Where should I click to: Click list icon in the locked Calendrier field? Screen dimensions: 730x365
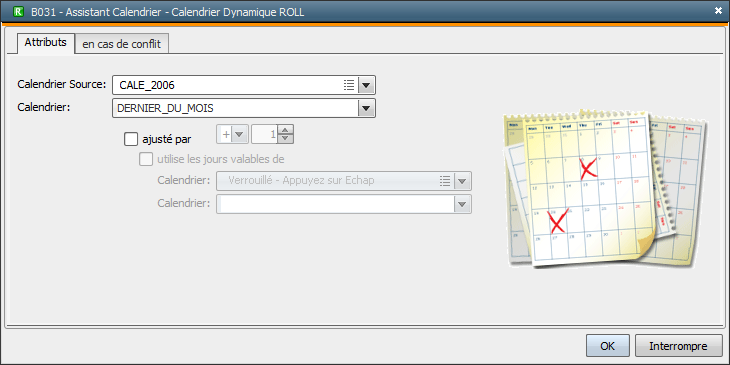pyautogui.click(x=445, y=181)
